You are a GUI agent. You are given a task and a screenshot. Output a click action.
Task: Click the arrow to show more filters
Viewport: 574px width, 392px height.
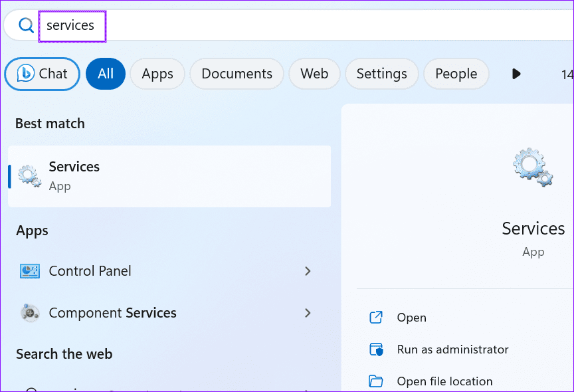[516, 74]
